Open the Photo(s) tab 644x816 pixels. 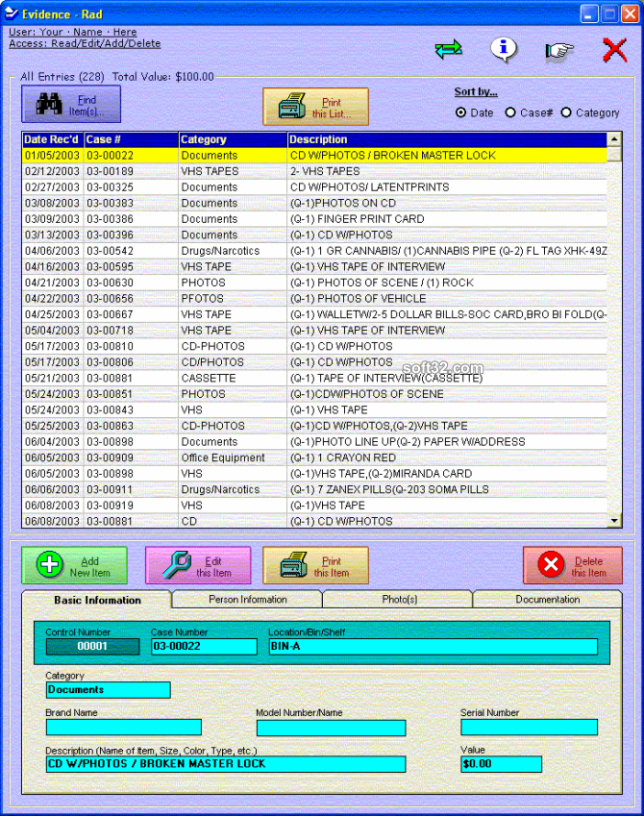[x=399, y=599]
